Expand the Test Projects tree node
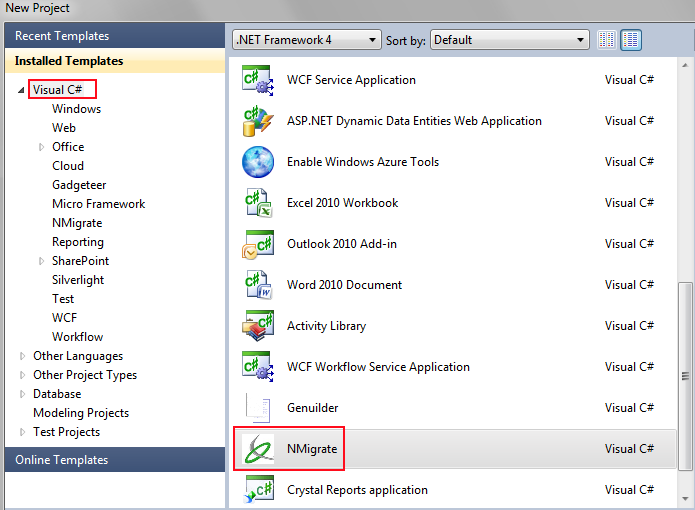The image size is (695, 510). pyautogui.click(x=22, y=432)
